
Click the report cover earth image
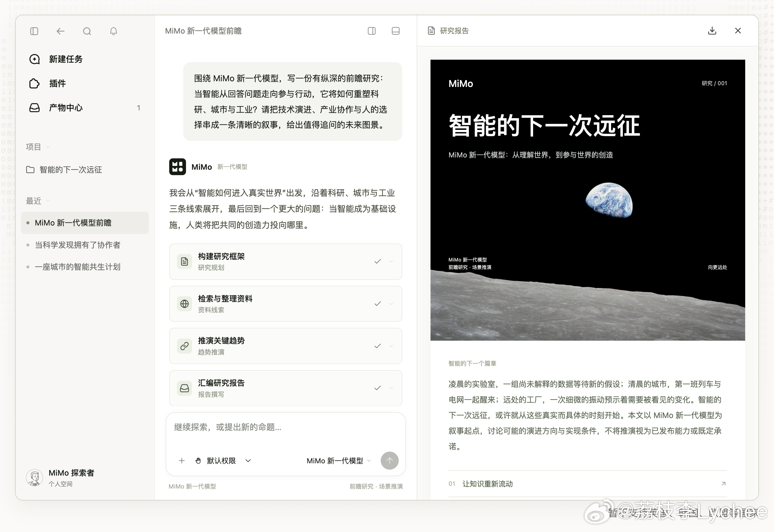coord(609,200)
